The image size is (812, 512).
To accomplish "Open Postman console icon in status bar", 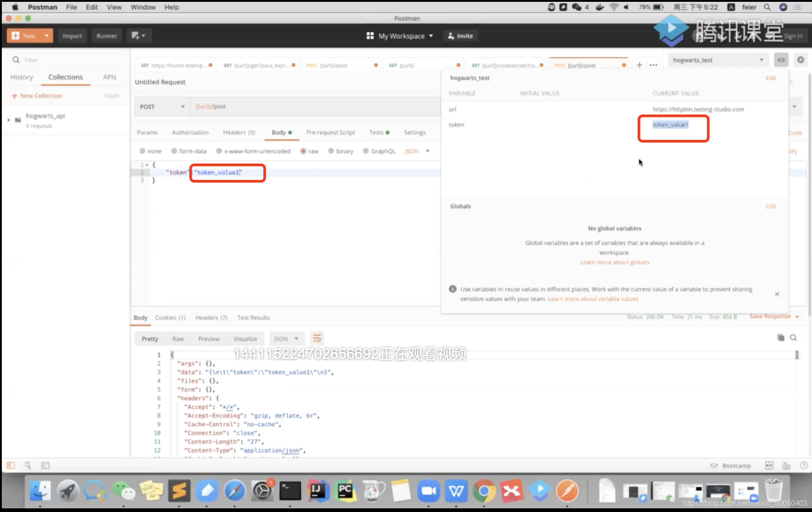I will [x=46, y=466].
